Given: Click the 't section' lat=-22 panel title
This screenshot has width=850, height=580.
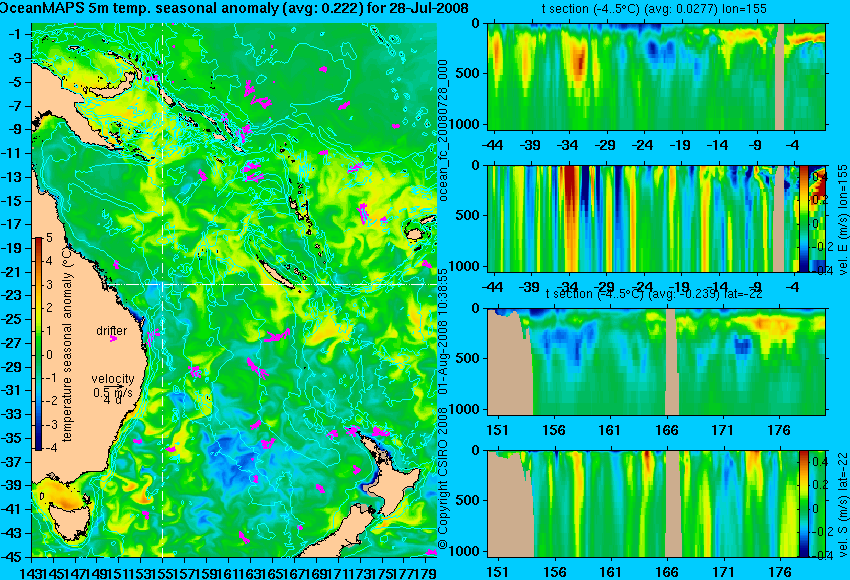Looking at the screenshot, I should pyautogui.click(x=654, y=294).
